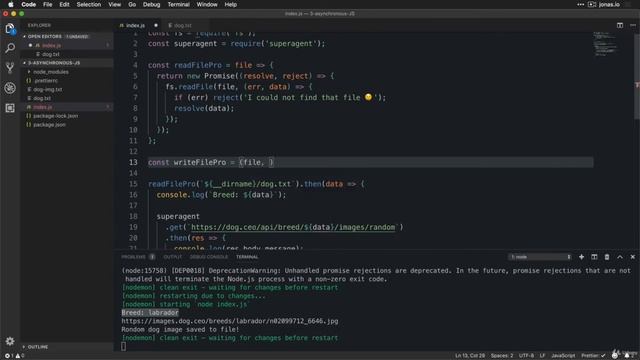Kill terminal with the trash icon

click(607, 257)
